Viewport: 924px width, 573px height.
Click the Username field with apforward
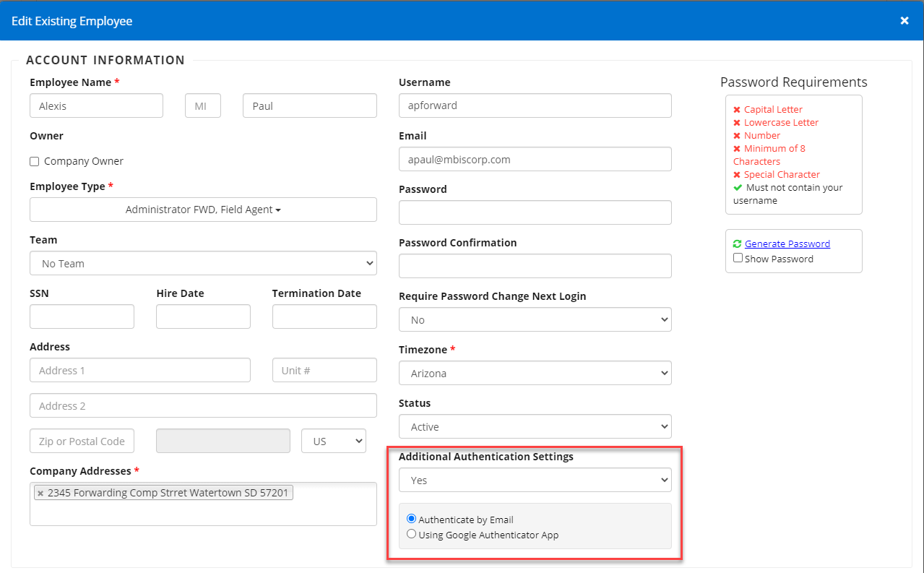click(535, 105)
